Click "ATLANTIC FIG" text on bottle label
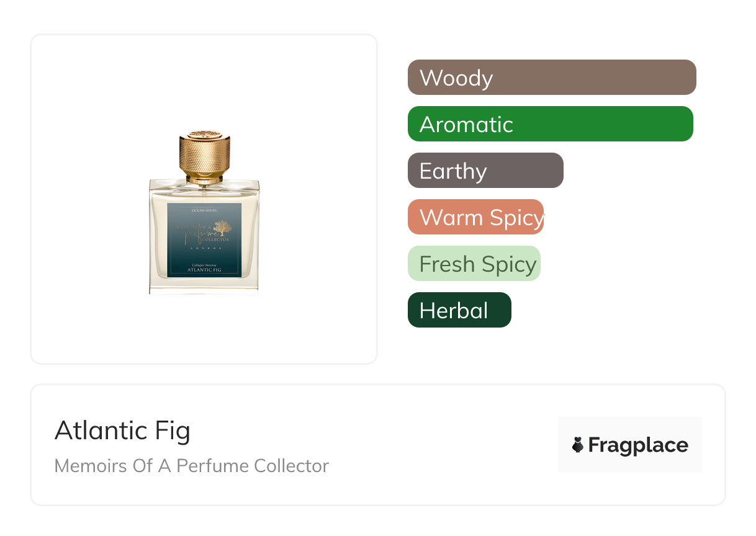Viewport: 756px width, 536px height. click(204, 270)
